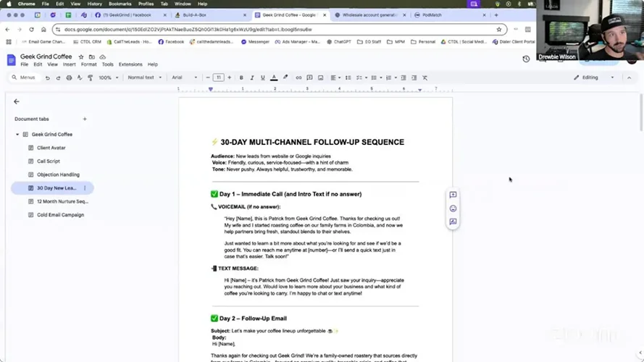
Task: Run spelling and grammar check icon
Action: [x=80, y=77]
